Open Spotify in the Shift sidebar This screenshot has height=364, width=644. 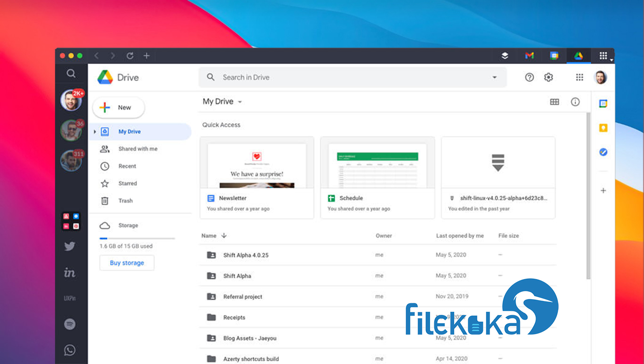point(70,325)
